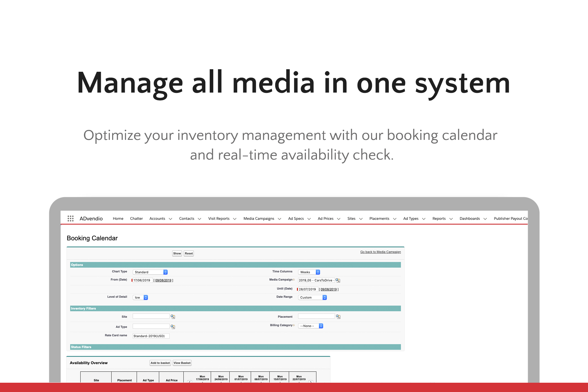This screenshot has height=392, width=588.
Task: Click the Until date 09/08/2019 link
Action: [329, 289]
